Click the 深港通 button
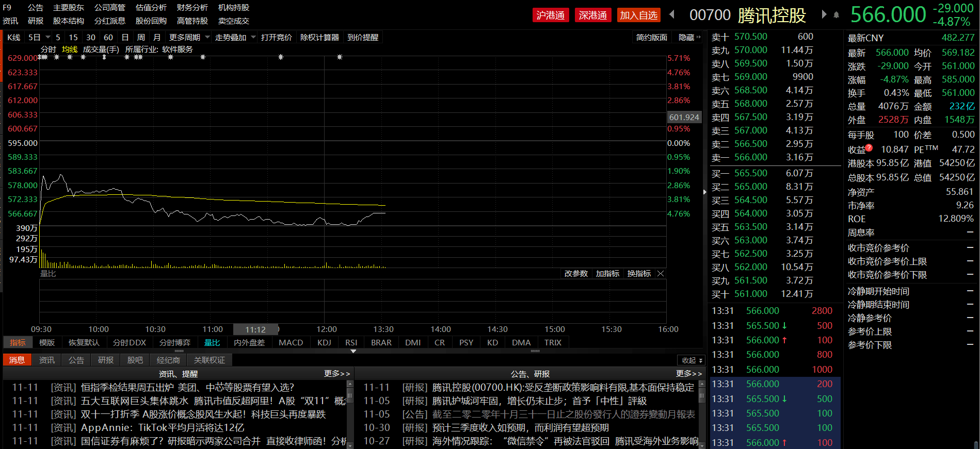 pos(593,15)
